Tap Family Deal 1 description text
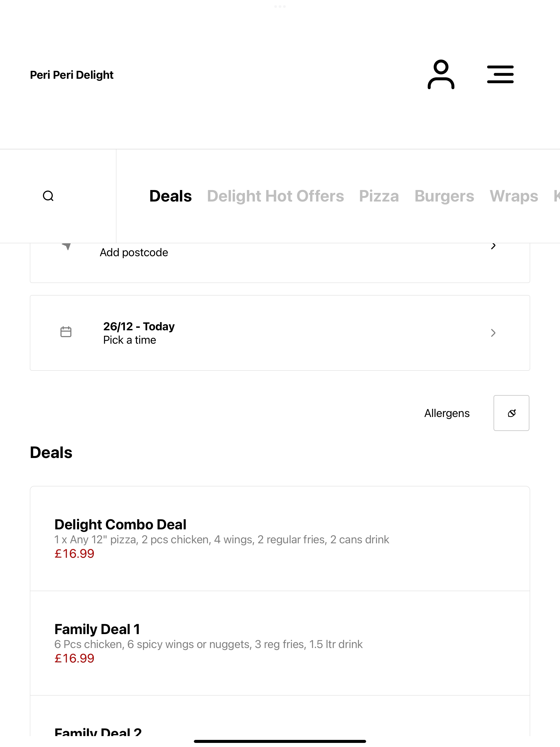The height and width of the screenshot is (747, 560). pos(208,644)
